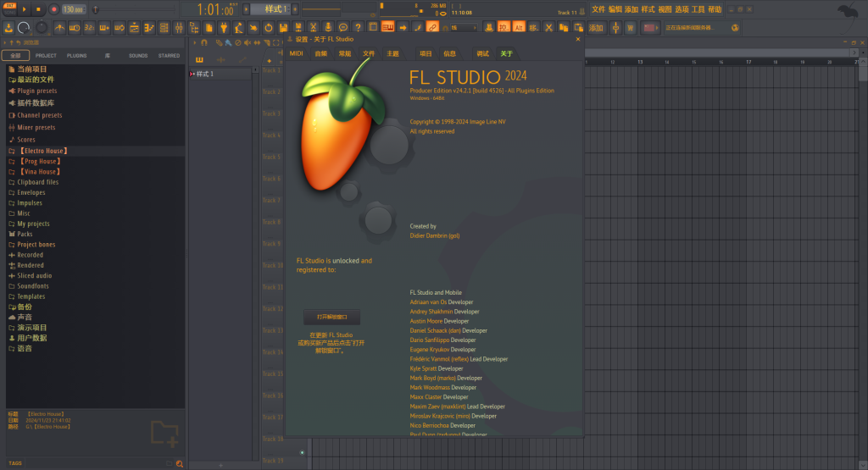
Task: Click the TAGS label in browser
Action: tap(15, 463)
